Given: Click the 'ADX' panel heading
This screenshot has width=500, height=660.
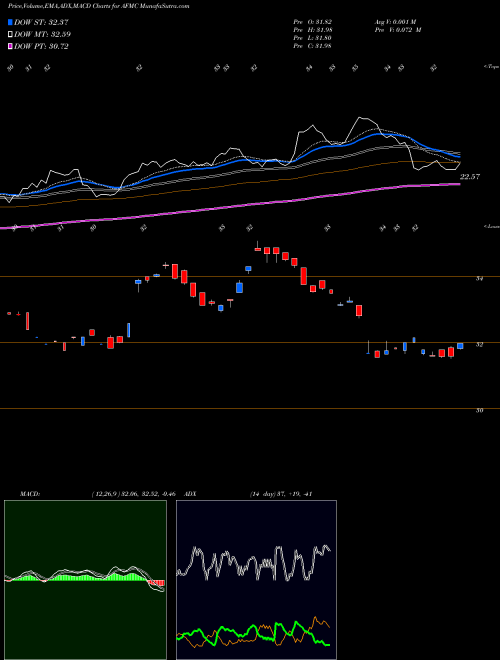Looking at the screenshot, I should coord(190,494).
